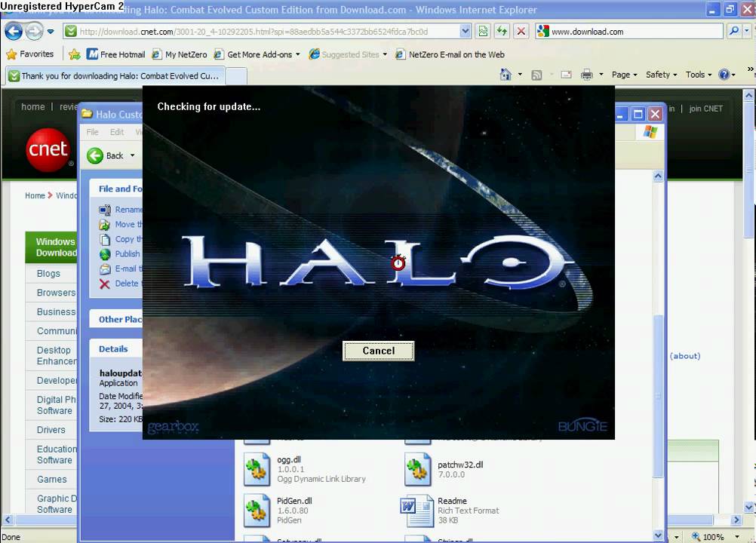Select the ogg.dll file icon

coord(257,469)
